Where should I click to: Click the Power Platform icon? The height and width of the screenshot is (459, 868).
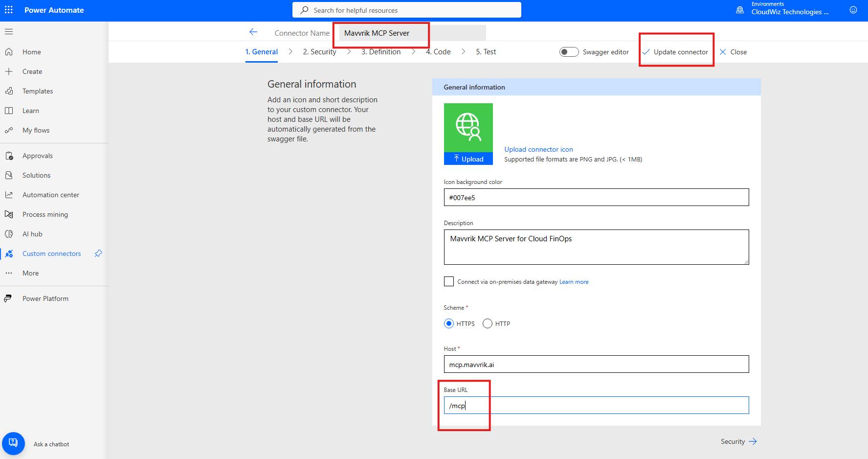point(9,298)
